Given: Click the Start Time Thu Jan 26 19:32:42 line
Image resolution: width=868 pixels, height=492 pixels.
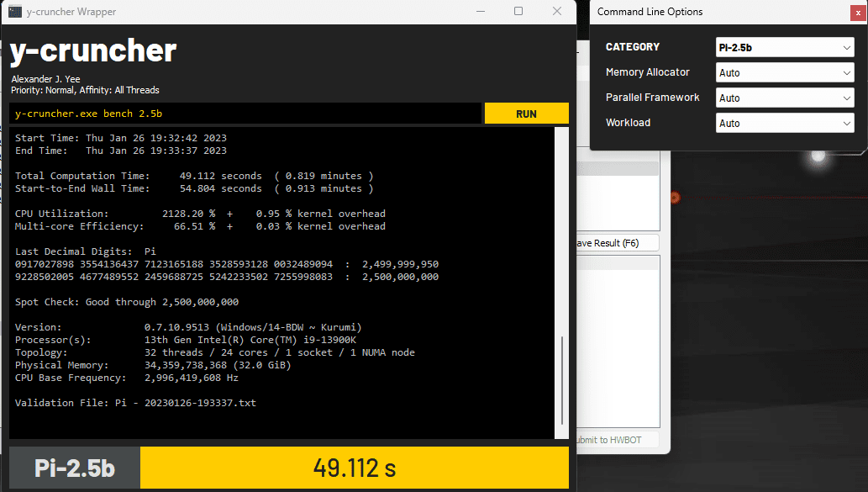Looking at the screenshot, I should pos(121,138).
